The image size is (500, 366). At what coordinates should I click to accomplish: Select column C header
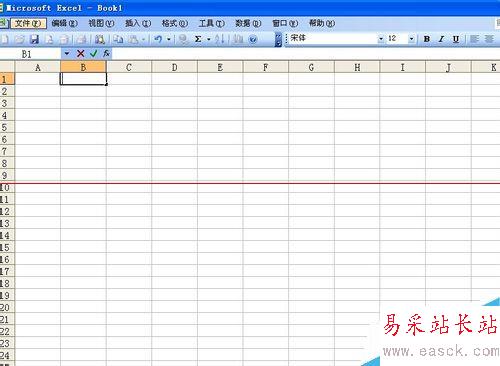129,67
